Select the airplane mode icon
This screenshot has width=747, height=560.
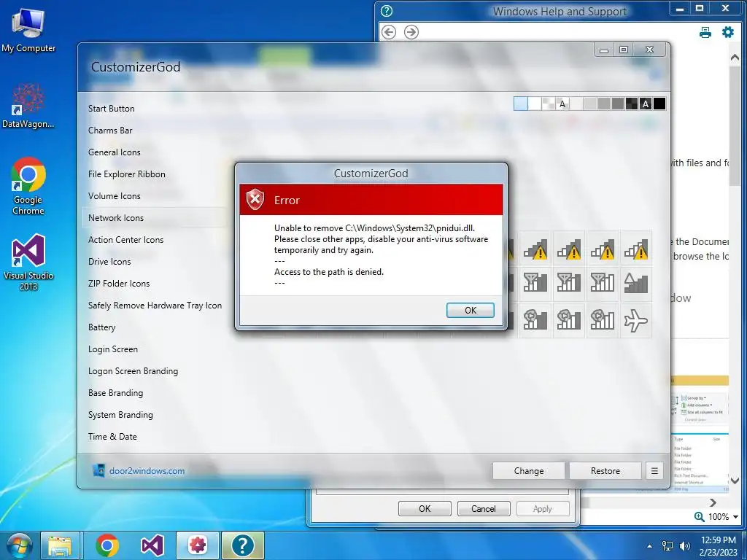pos(636,320)
